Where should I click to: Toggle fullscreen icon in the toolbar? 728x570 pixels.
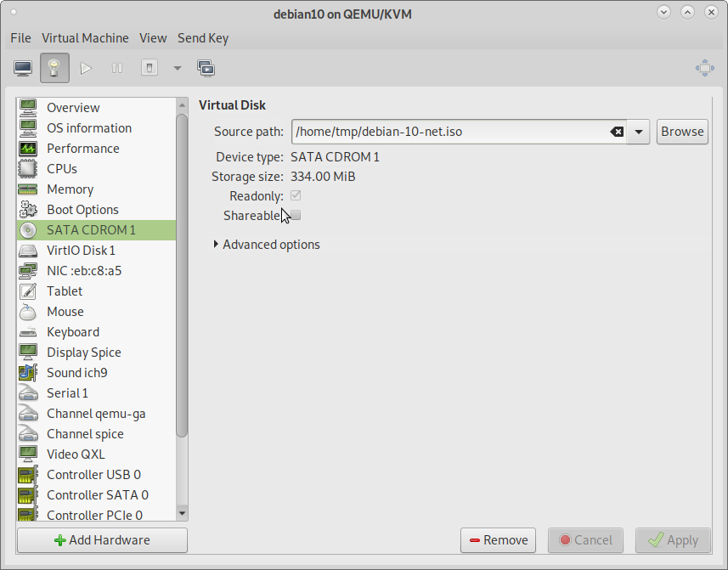click(x=705, y=68)
